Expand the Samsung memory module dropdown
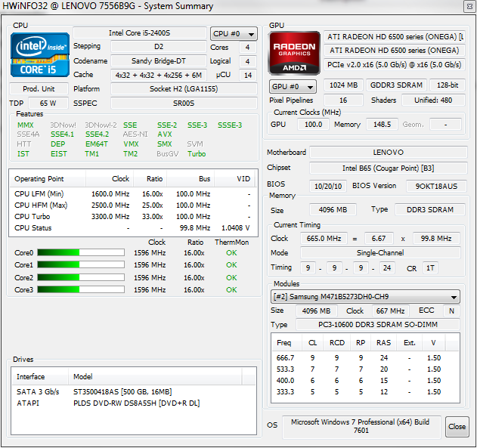Viewport: 477px width, 448px height. click(365, 297)
